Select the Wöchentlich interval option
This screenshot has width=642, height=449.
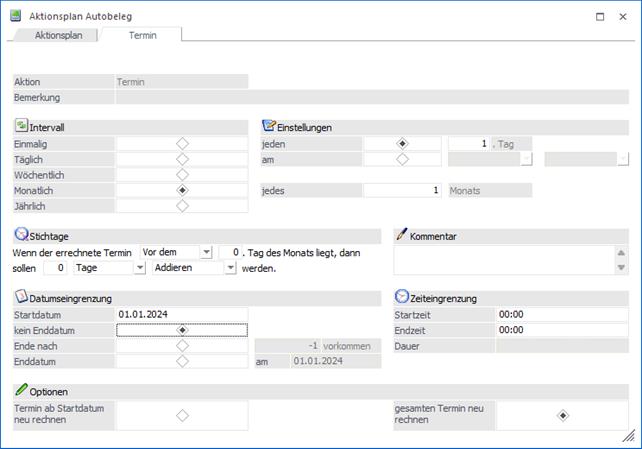point(182,175)
